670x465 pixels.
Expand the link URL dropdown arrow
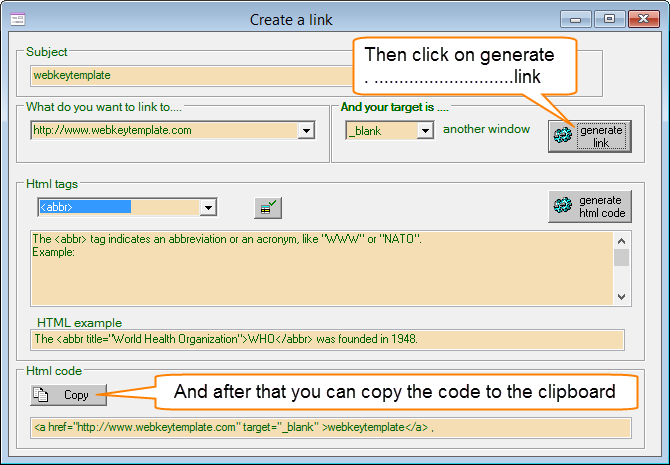[x=306, y=130]
